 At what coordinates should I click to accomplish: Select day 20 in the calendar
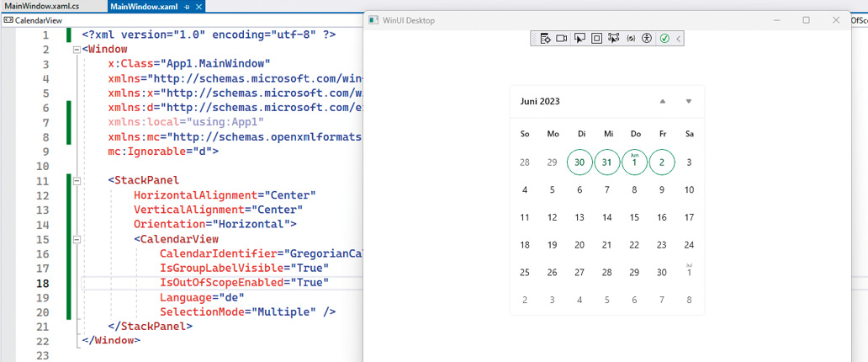pyautogui.click(x=580, y=244)
